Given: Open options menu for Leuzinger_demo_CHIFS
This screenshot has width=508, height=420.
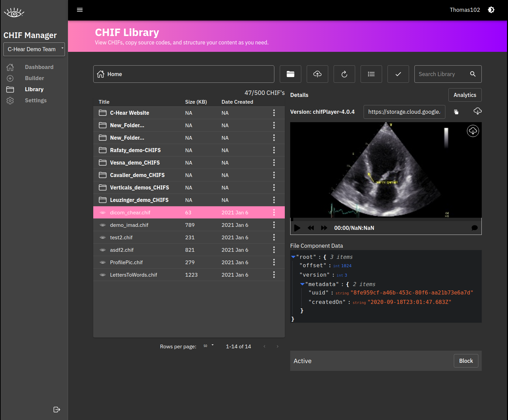Looking at the screenshot, I should coord(274,200).
